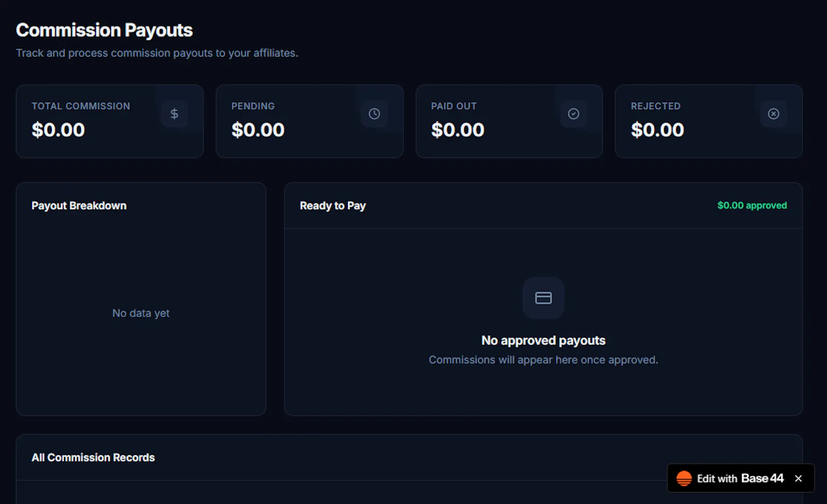The image size is (827, 504).
Task: Select the Pending $0.00 amount
Action: [x=258, y=130]
